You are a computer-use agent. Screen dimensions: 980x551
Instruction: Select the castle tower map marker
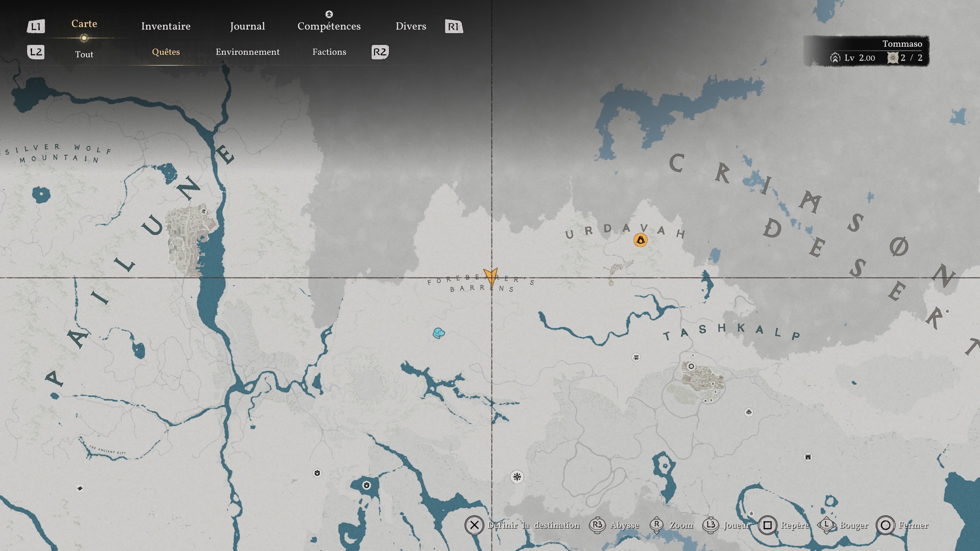click(x=808, y=457)
